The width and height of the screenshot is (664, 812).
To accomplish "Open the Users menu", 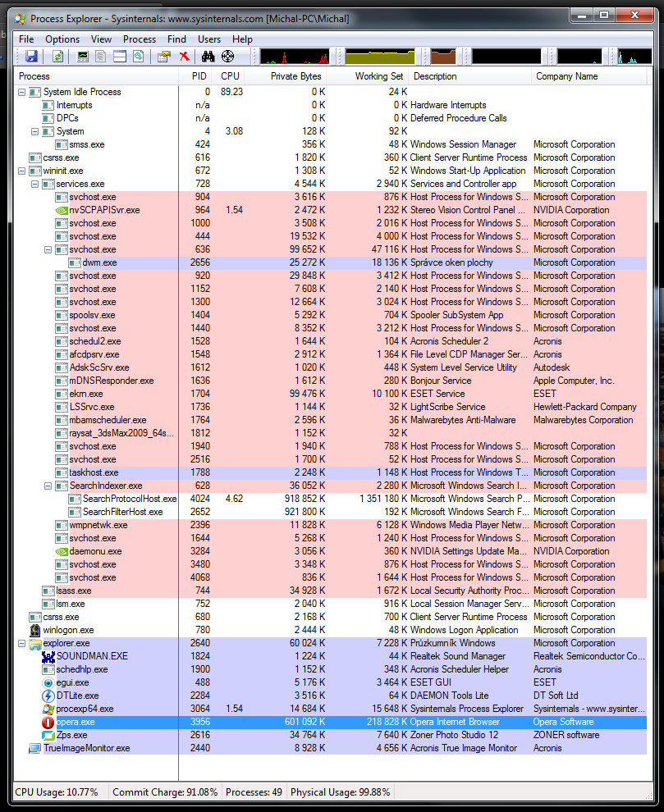I will pyautogui.click(x=209, y=39).
